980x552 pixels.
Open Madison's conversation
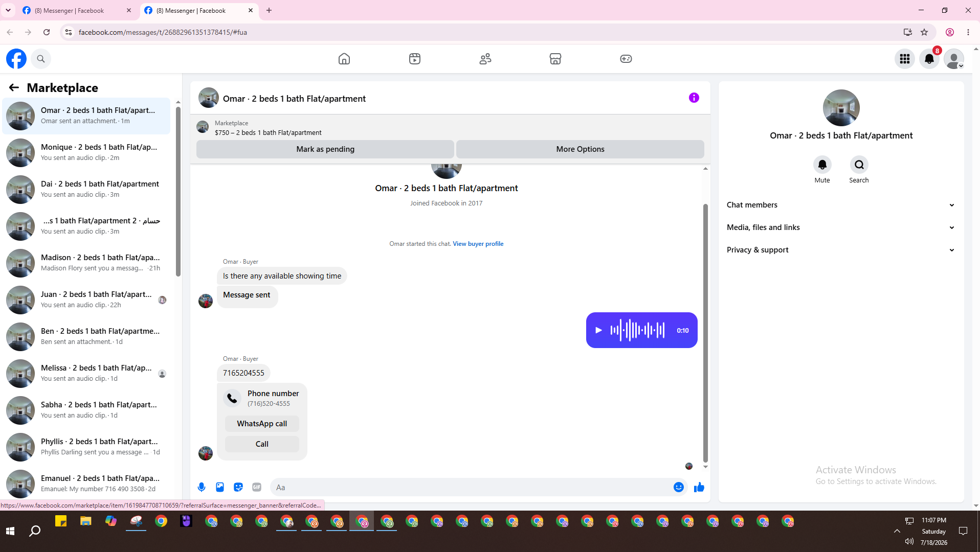[86, 263]
